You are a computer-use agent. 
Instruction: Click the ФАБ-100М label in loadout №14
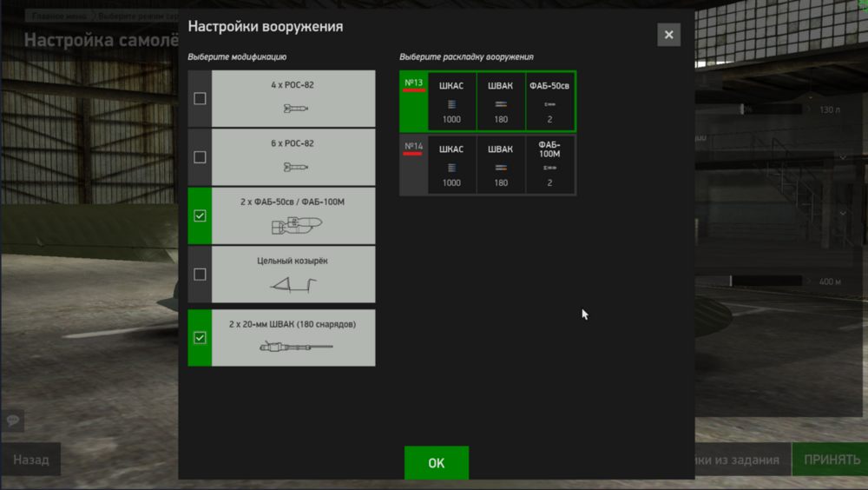point(549,149)
